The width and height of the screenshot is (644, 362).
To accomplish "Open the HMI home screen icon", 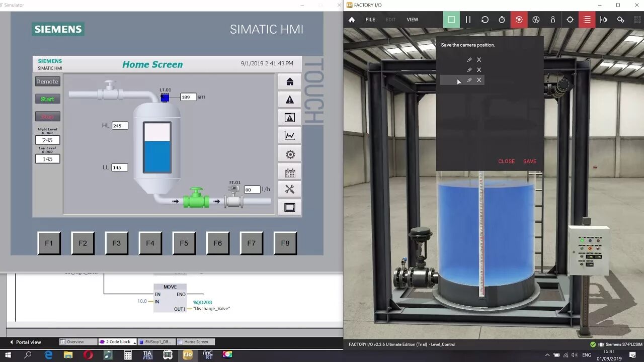I will [x=290, y=81].
